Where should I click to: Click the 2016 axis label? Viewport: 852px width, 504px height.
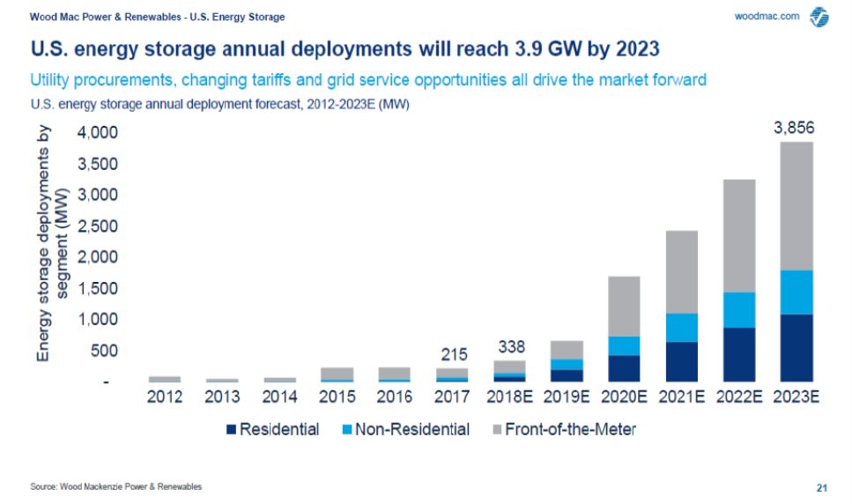tap(395, 397)
